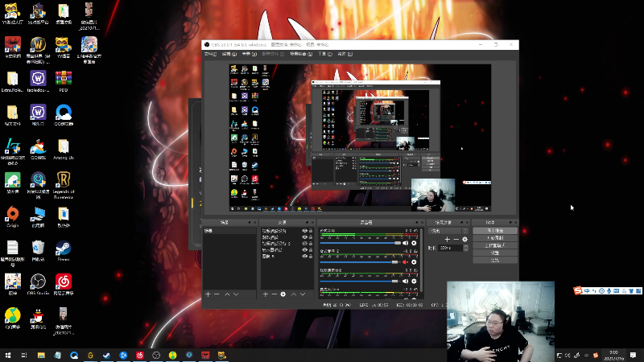Image resolution: width=644 pixels, height=362 pixels.
Task: Pop out the Scenes dock panel
Action: coord(250,223)
